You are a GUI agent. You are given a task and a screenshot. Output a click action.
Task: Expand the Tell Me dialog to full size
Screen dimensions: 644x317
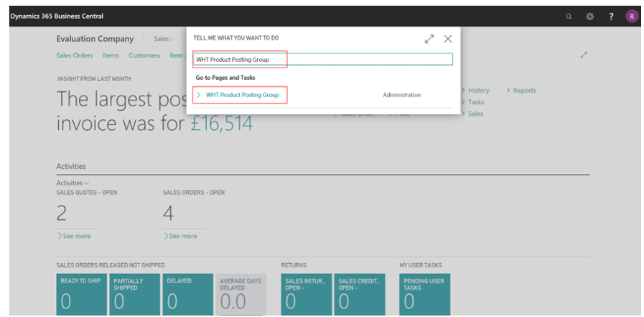(x=429, y=39)
